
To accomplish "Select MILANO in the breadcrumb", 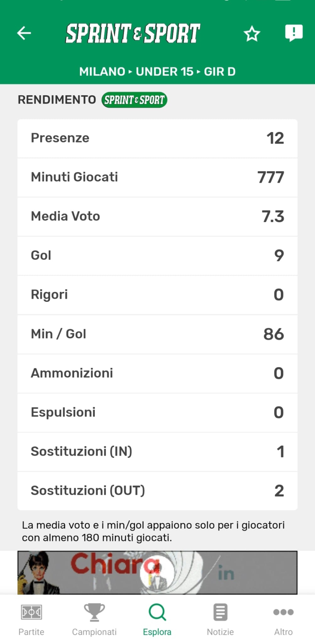I will point(102,71).
